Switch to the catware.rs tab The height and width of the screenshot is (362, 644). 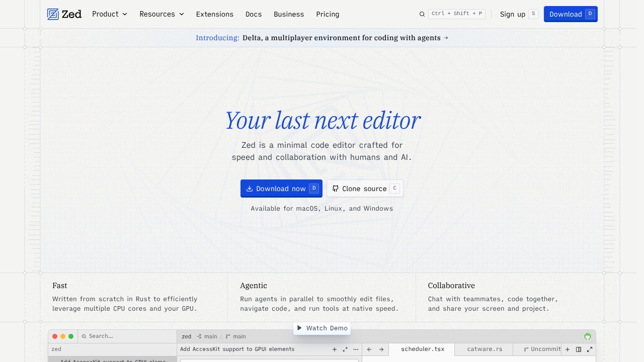[x=485, y=349]
